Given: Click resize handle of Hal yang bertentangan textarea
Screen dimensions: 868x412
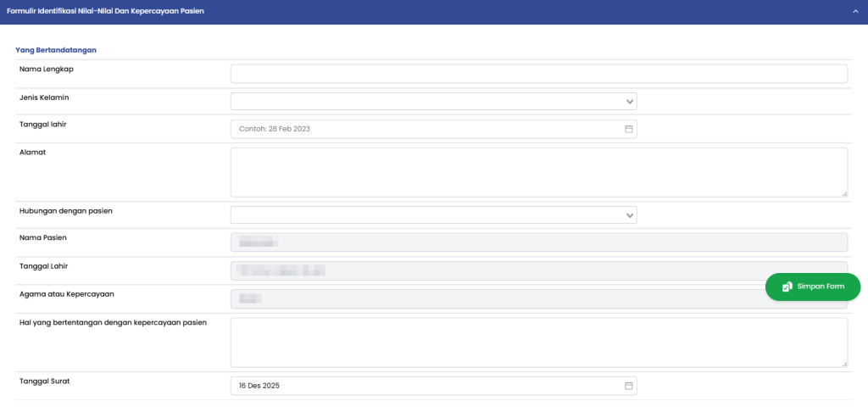Looking at the screenshot, I should [844, 364].
